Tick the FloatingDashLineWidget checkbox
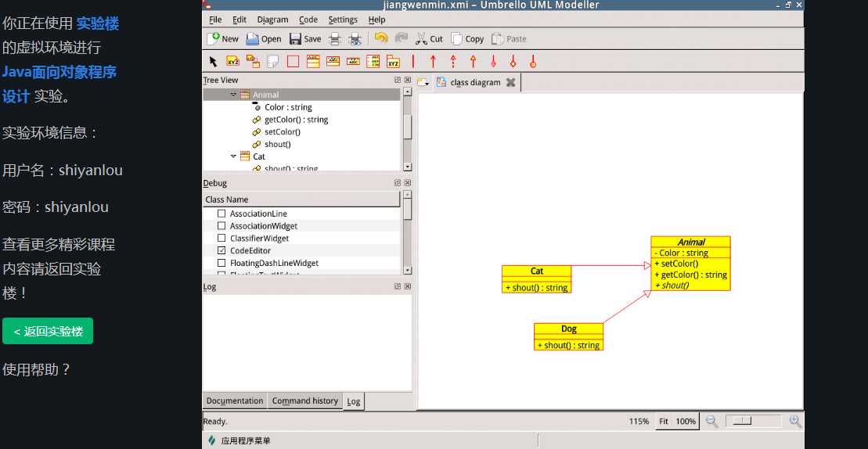 [x=222, y=263]
